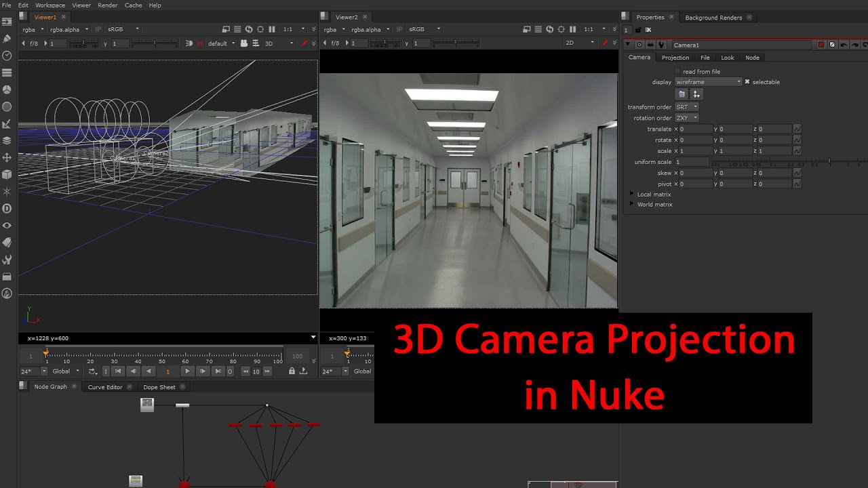Toggle the IP button in Viewer1
868x488 pixels.
pyautogui.click(x=98, y=29)
